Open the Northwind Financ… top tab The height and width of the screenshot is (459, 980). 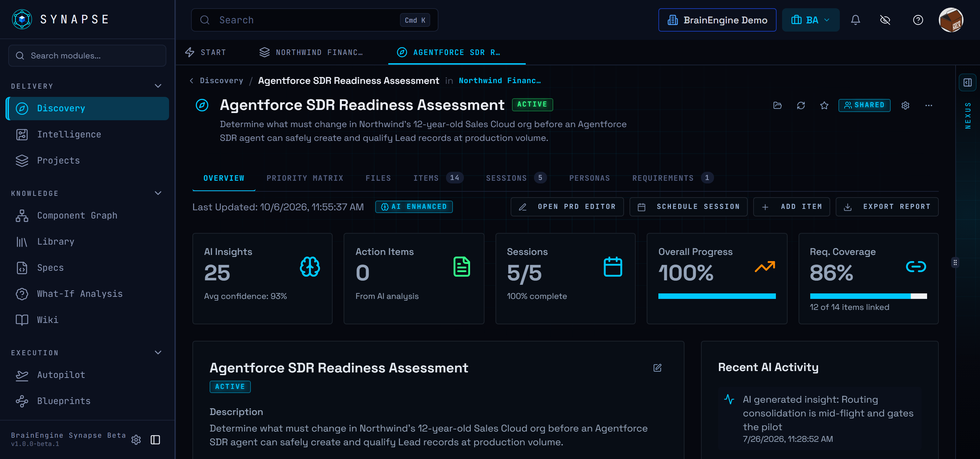tap(311, 53)
